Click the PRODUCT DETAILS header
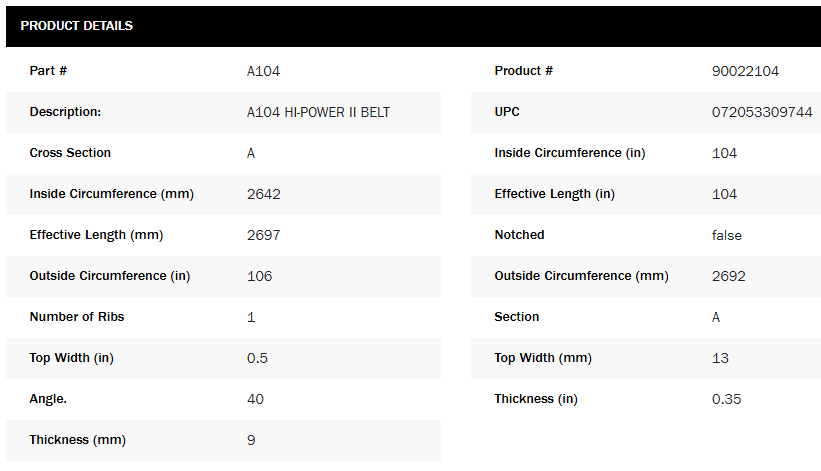The width and height of the screenshot is (821, 471). [77, 26]
